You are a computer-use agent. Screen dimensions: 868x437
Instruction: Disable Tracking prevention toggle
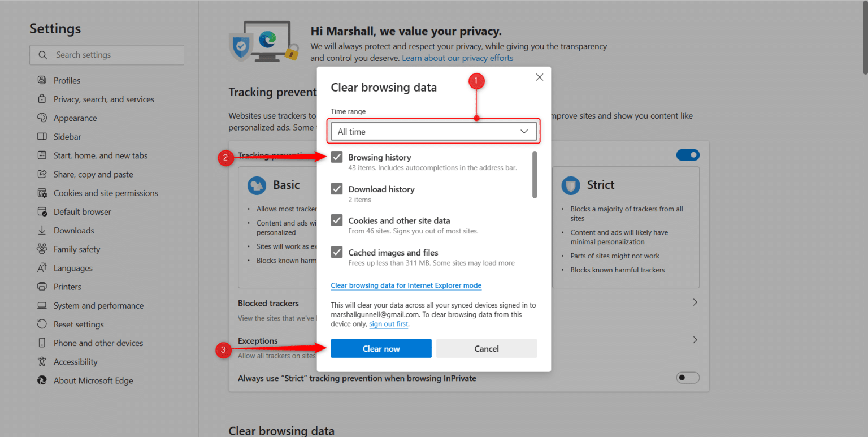click(x=688, y=154)
